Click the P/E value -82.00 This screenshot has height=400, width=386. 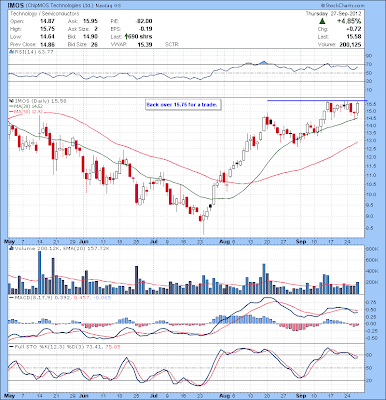coord(144,21)
